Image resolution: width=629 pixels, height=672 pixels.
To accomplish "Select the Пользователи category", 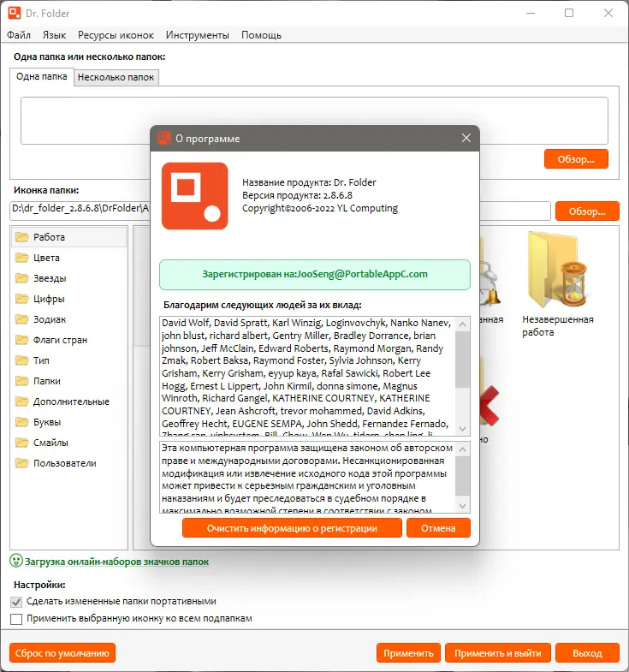I will point(69,463).
